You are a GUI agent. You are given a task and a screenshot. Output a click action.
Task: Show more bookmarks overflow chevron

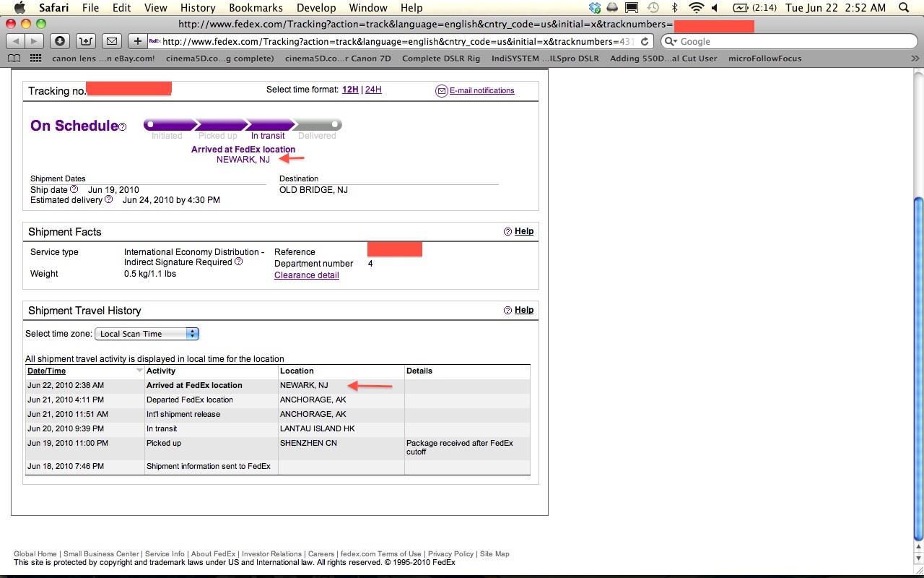[914, 59]
